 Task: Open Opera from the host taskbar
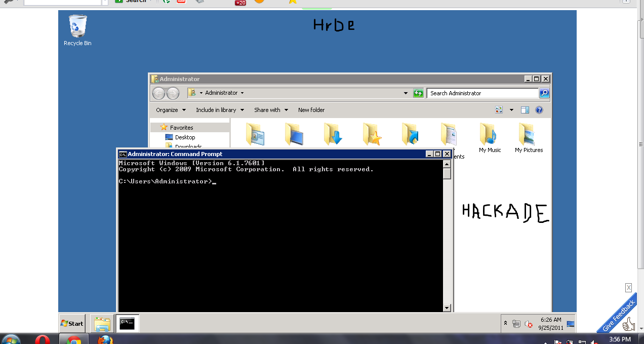(x=43, y=340)
